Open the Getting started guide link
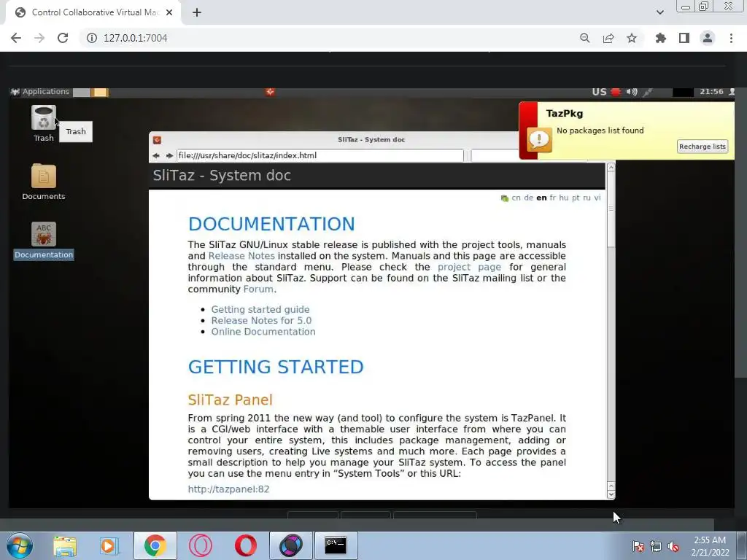The width and height of the screenshot is (747, 560). 260,309
